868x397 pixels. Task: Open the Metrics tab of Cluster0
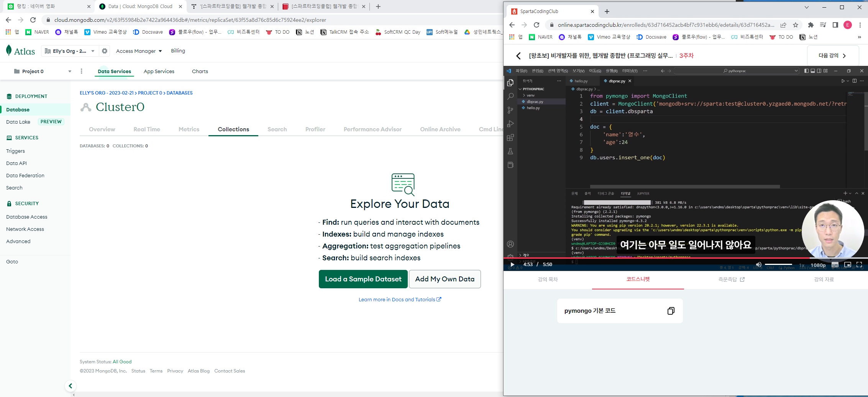189,129
